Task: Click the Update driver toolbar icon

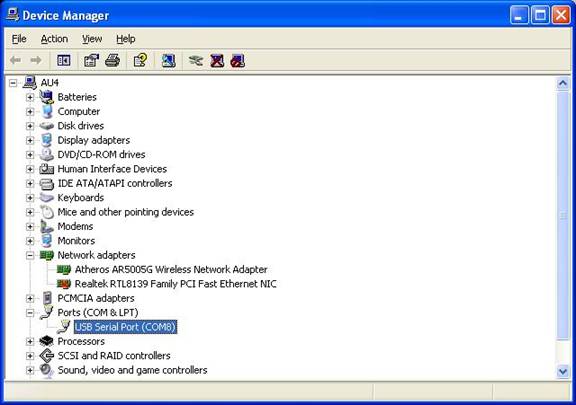Action: click(196, 60)
